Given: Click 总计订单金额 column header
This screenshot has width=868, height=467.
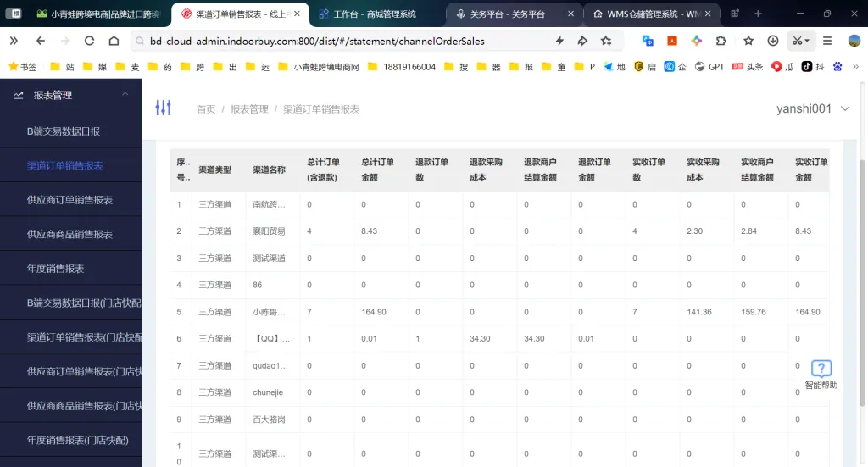Looking at the screenshot, I should [x=377, y=170].
